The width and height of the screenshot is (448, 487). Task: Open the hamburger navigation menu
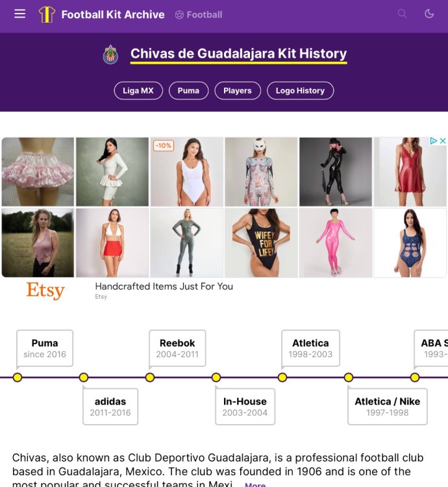tap(19, 14)
